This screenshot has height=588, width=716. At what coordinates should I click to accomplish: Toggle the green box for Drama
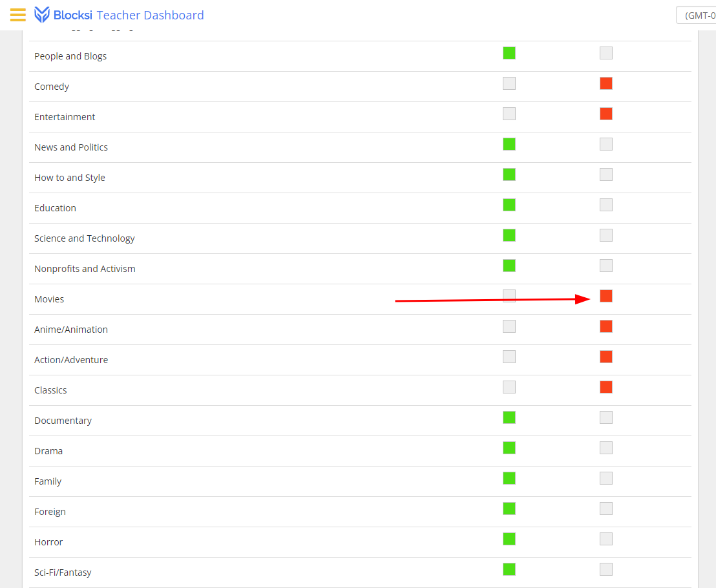pos(509,448)
